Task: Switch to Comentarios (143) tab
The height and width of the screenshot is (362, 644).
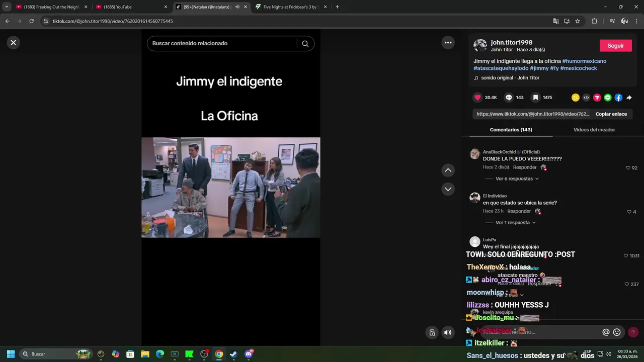Action: 511,130
